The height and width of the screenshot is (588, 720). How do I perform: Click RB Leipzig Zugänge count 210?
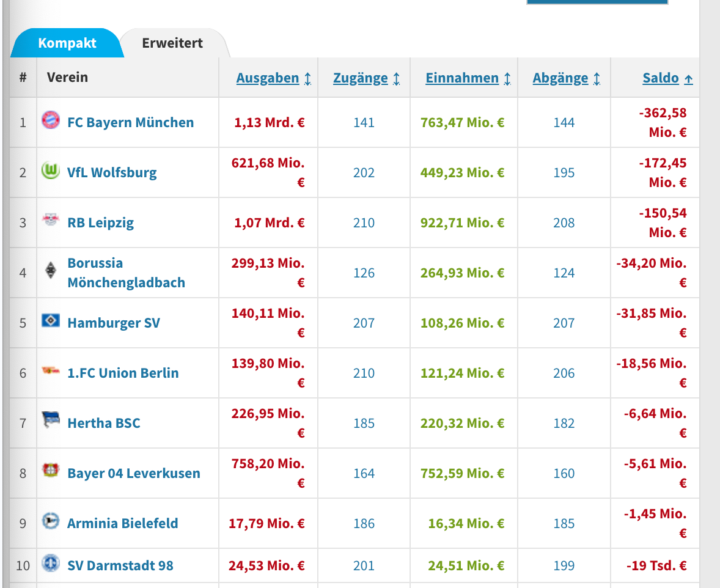[364, 223]
